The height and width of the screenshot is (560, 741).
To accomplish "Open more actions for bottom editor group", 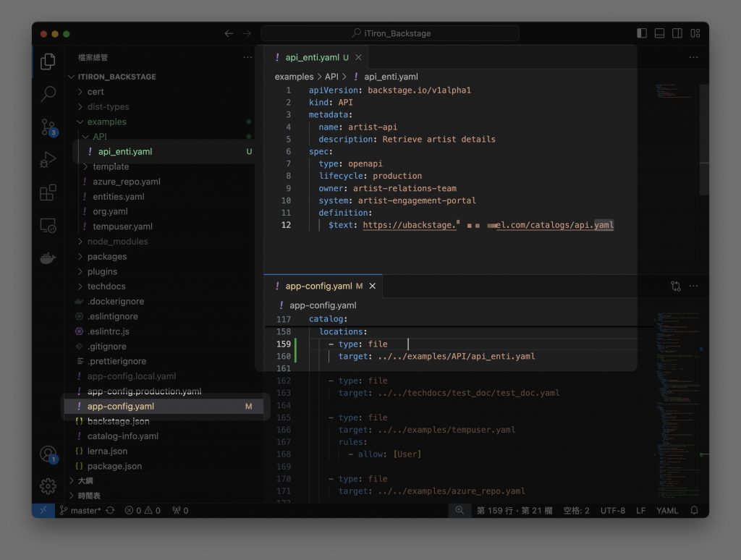I will 693,286.
